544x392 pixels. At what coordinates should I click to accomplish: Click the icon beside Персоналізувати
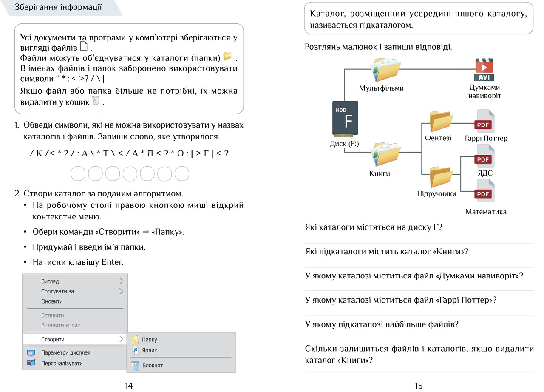[x=31, y=363]
